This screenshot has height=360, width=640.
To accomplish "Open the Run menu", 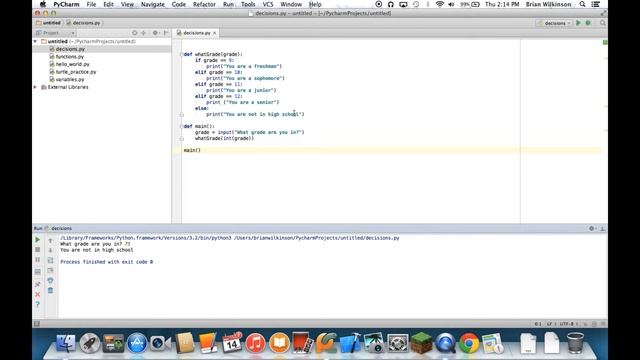I will pyautogui.click(x=228, y=4).
